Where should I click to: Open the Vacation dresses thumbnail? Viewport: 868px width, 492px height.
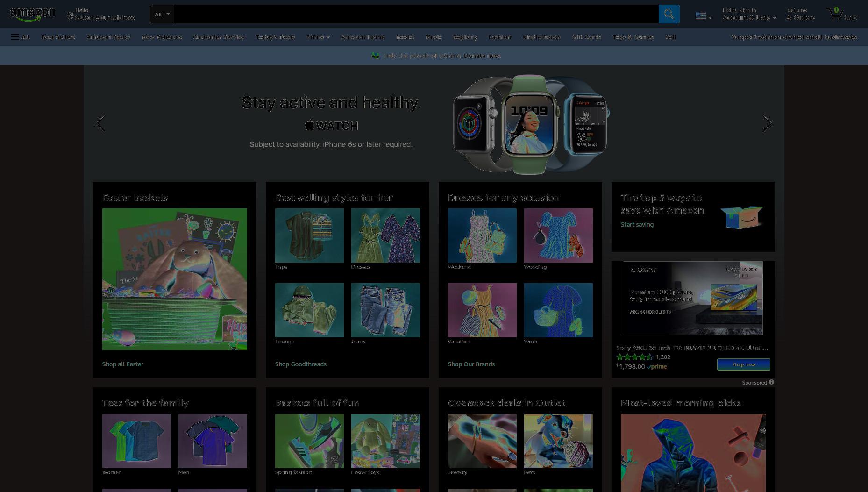tap(482, 310)
